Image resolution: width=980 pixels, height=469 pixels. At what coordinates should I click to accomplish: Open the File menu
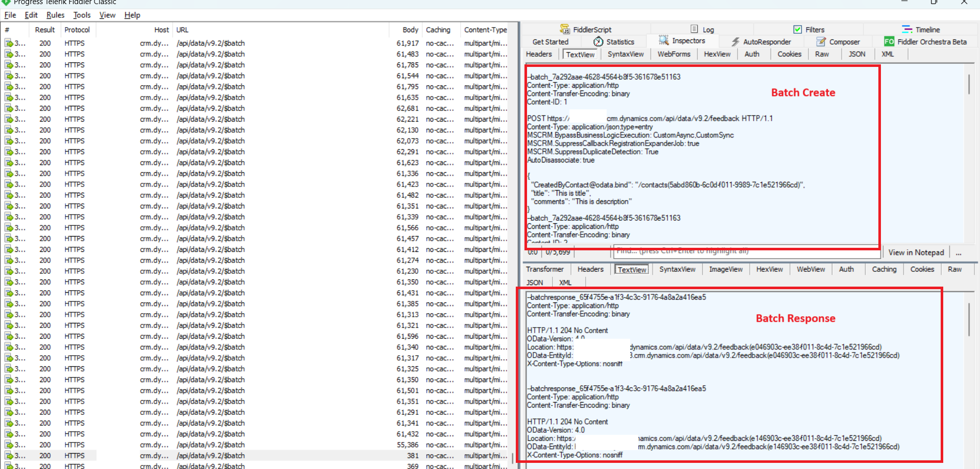pos(10,15)
